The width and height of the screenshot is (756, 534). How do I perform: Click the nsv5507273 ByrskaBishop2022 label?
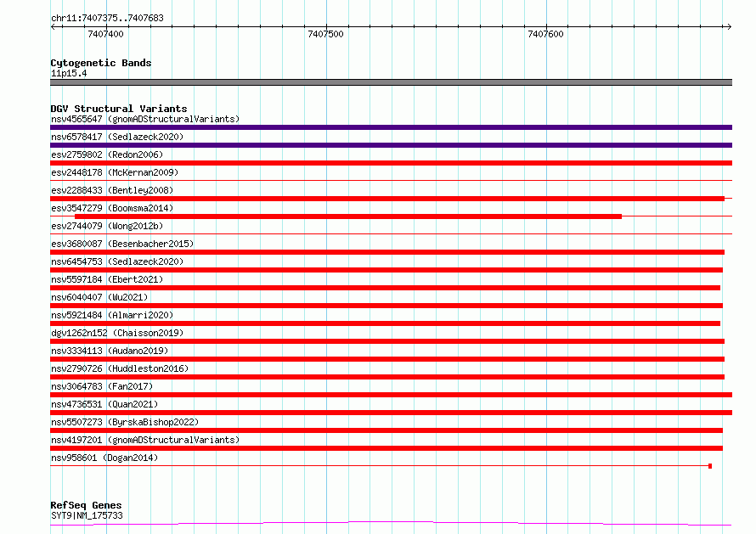[125, 422]
